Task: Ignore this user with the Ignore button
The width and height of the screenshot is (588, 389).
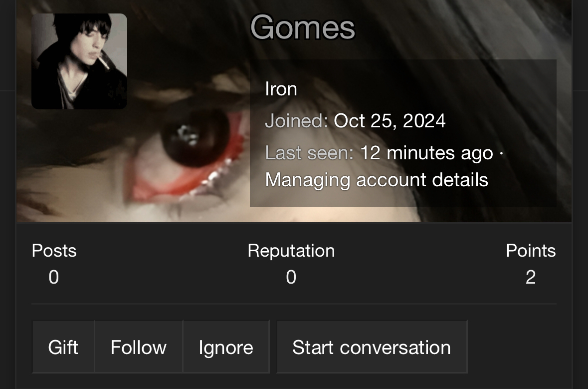Action: [226, 347]
